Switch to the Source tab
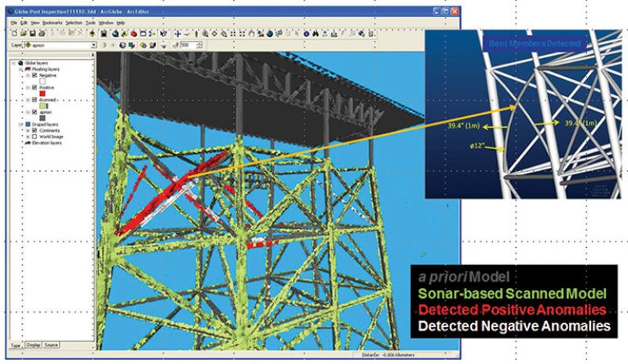The image size is (628, 364). pos(51,344)
